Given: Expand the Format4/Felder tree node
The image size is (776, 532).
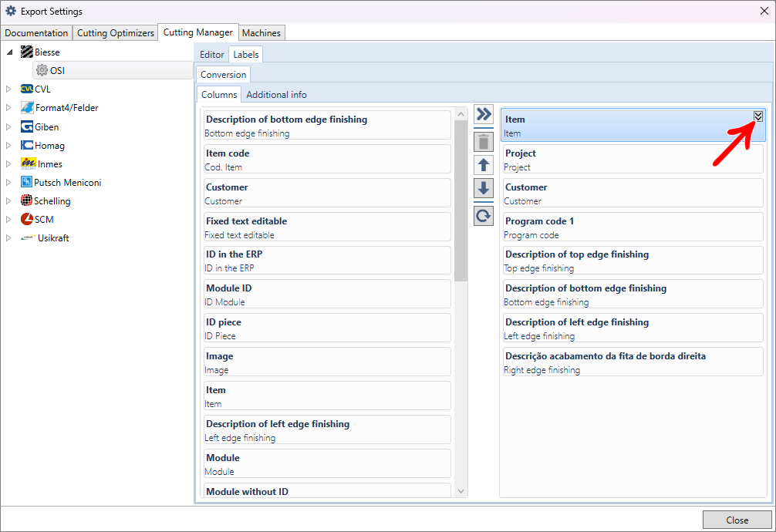Looking at the screenshot, I should point(8,107).
